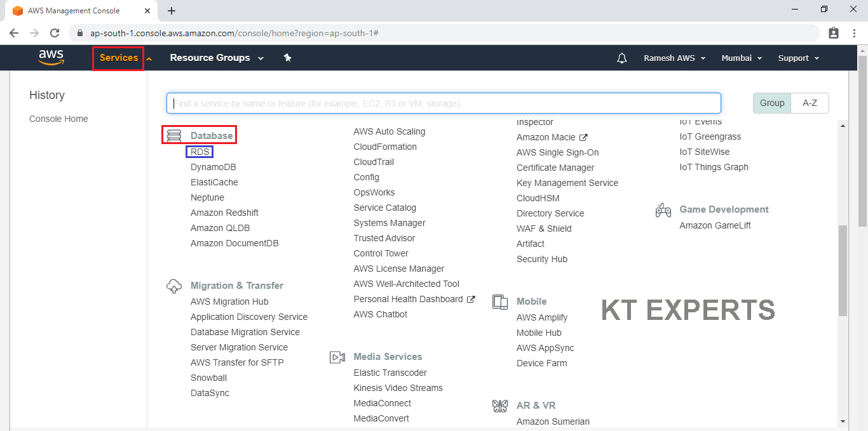Open Console Home from History
This screenshot has height=431, width=868.
coord(58,119)
